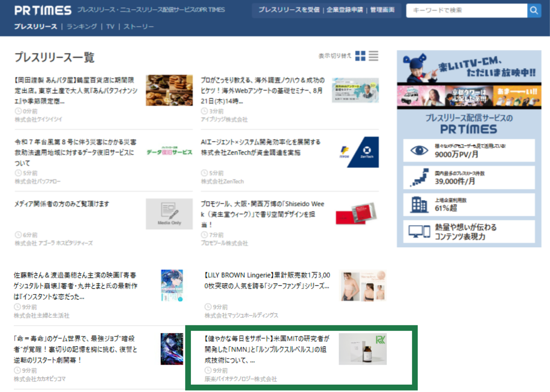Open the NMN 米国MIT research release headline

(x=267, y=349)
